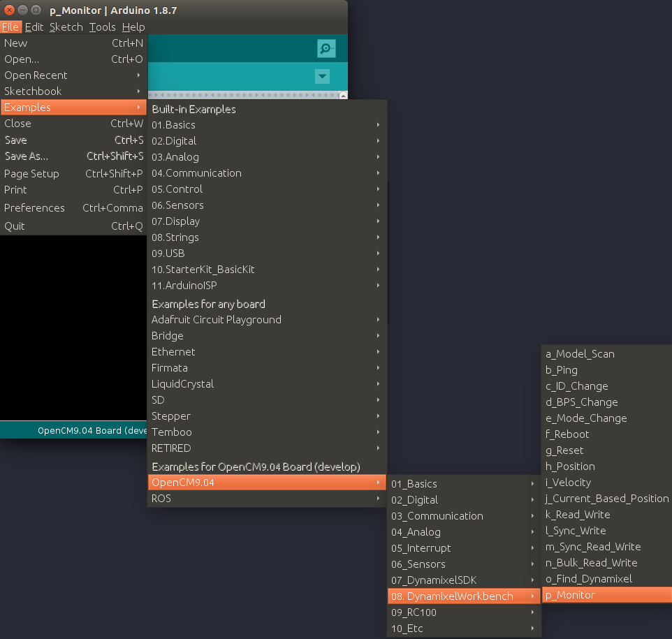Open the Stepper library examples
672x639 pixels.
tap(267, 416)
